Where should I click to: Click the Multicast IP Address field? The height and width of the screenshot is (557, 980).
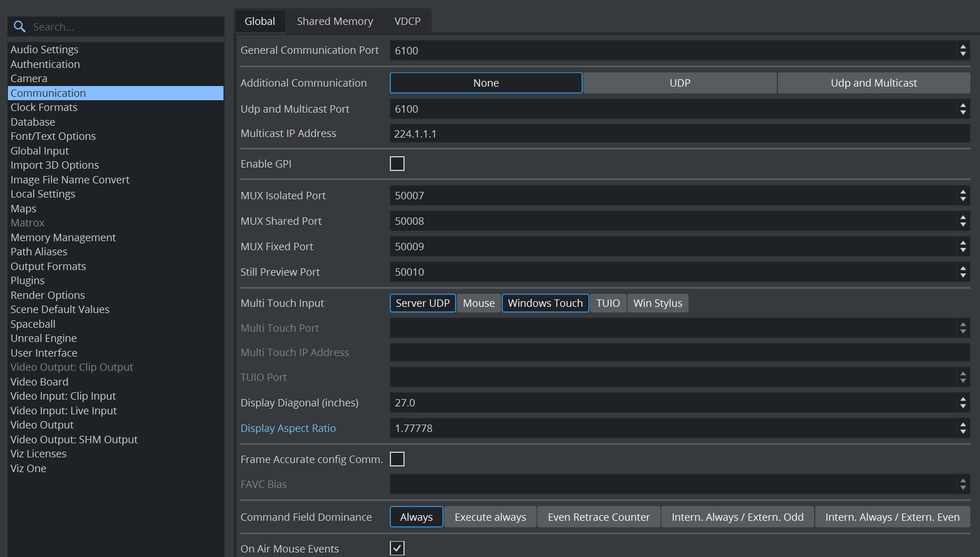point(679,134)
